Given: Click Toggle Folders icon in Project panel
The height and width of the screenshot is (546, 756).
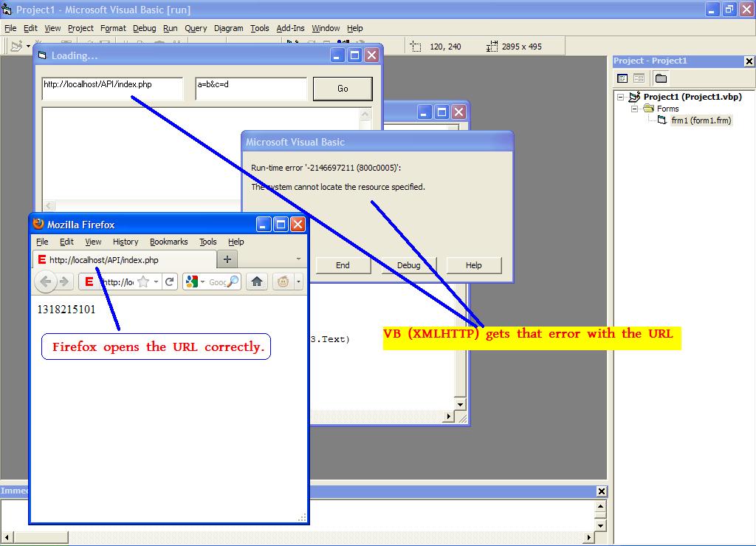Looking at the screenshot, I should click(x=661, y=78).
